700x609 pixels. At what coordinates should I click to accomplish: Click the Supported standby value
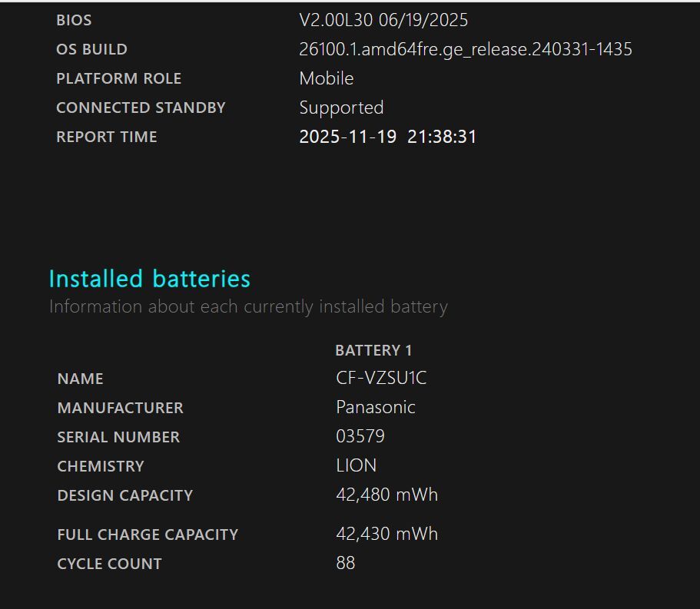click(x=341, y=108)
